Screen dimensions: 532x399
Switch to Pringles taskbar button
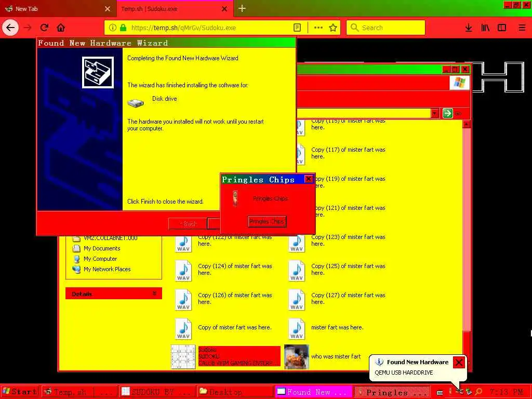tap(392, 392)
